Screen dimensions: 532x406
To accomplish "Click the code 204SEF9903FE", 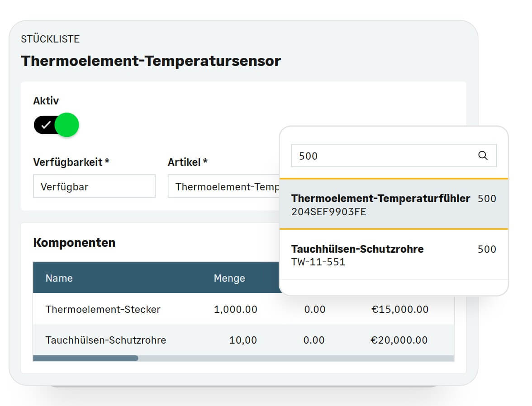I will (329, 212).
